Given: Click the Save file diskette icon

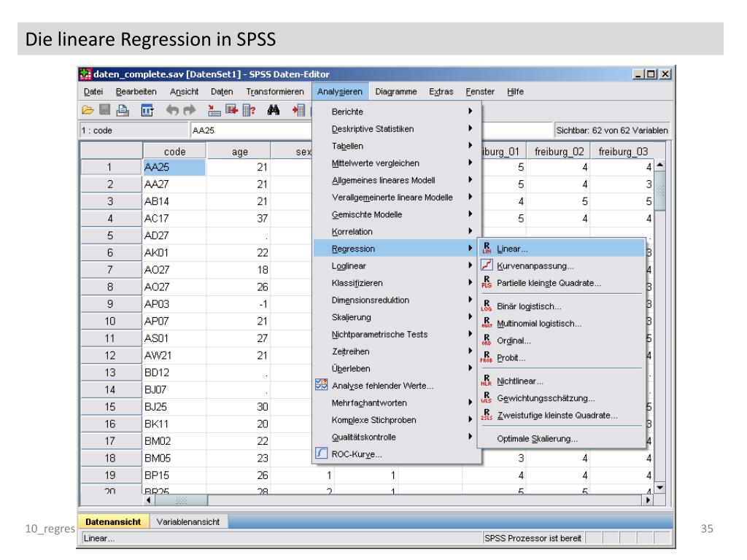Looking at the screenshot, I should [105, 111].
